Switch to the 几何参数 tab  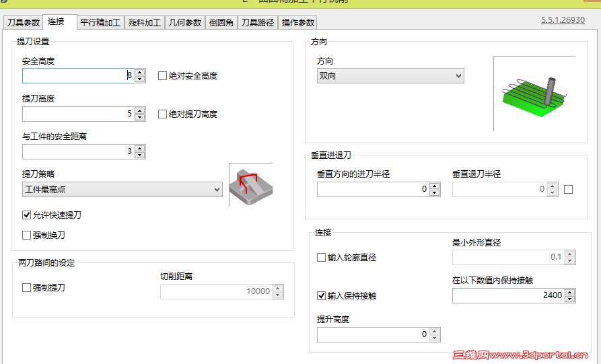coord(185,23)
